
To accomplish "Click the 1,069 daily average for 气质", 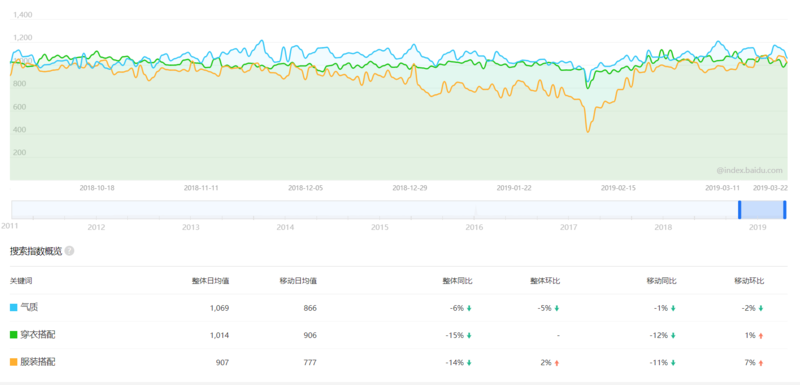I will (220, 308).
